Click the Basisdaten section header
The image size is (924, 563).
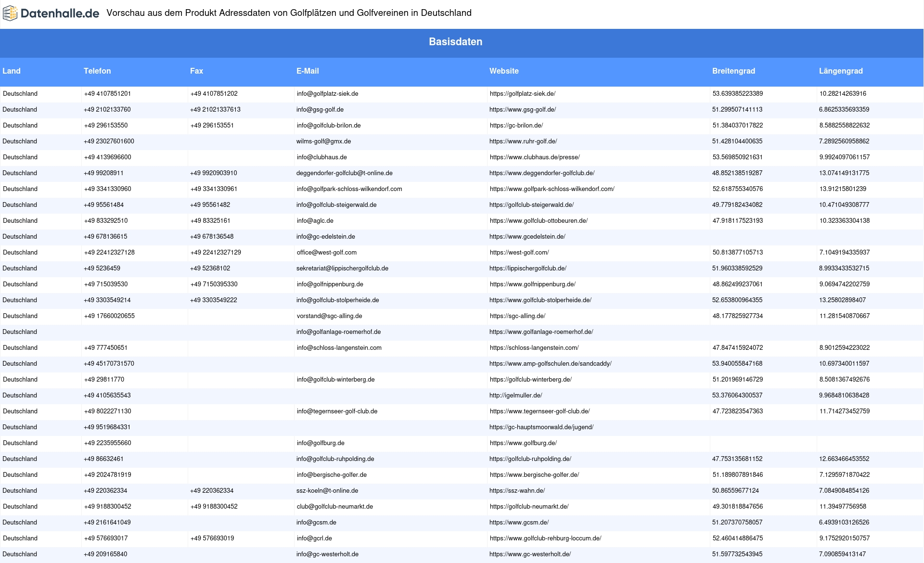[x=455, y=42]
